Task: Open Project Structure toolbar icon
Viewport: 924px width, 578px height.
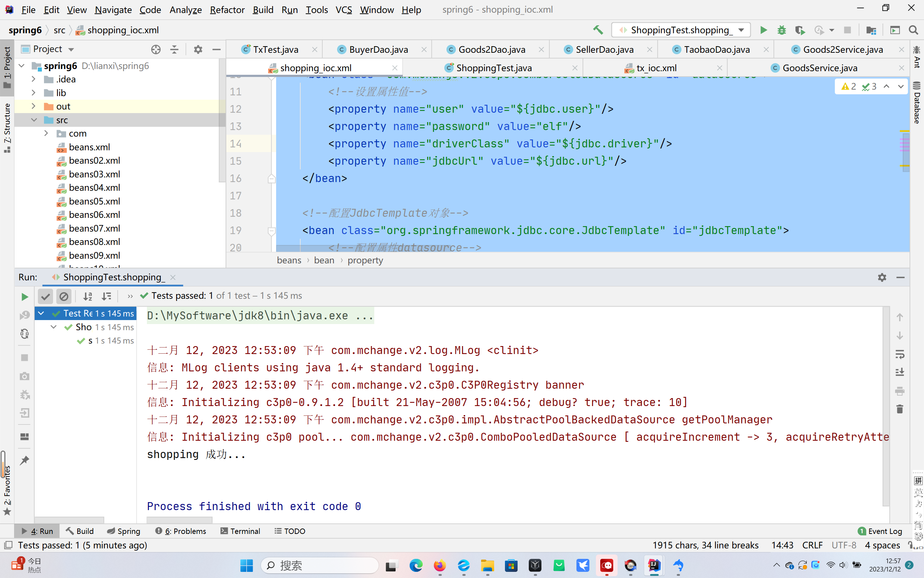Action: click(871, 30)
